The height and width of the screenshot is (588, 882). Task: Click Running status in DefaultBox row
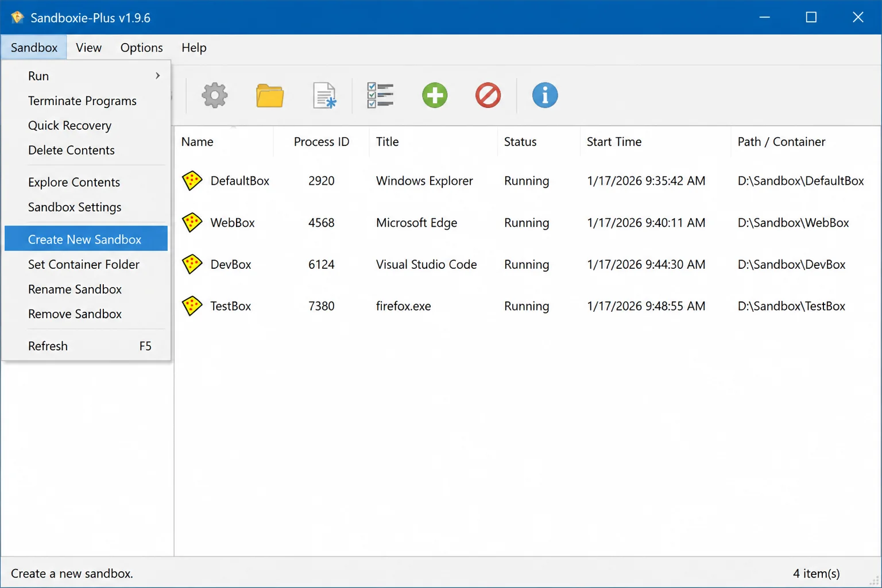pyautogui.click(x=527, y=181)
